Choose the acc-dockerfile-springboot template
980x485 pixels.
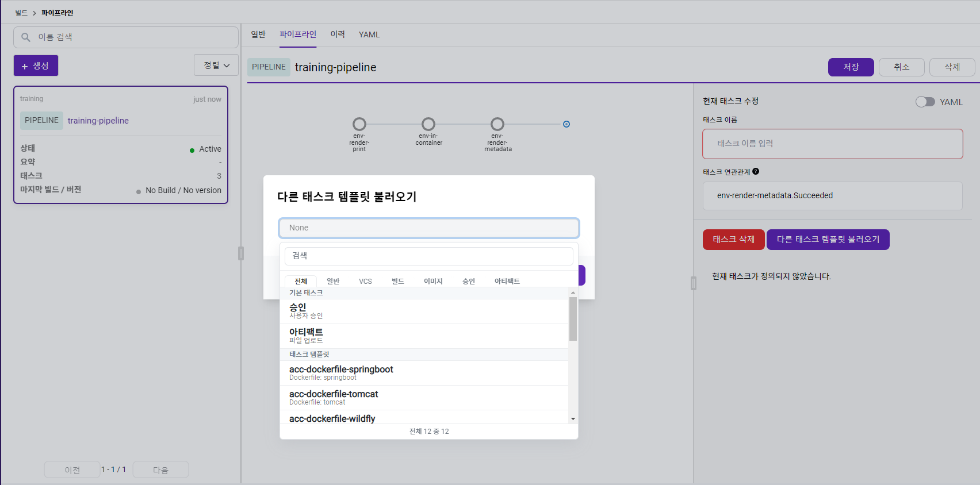[x=424, y=373]
